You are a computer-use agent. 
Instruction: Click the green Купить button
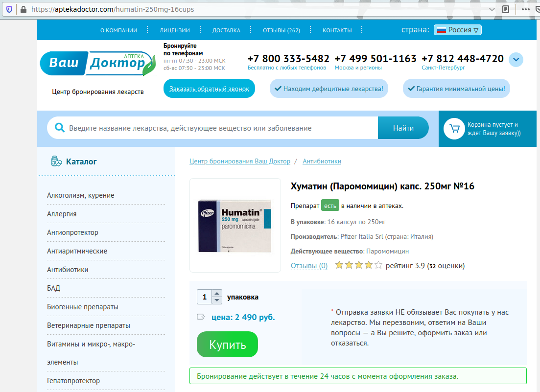pos(227,344)
